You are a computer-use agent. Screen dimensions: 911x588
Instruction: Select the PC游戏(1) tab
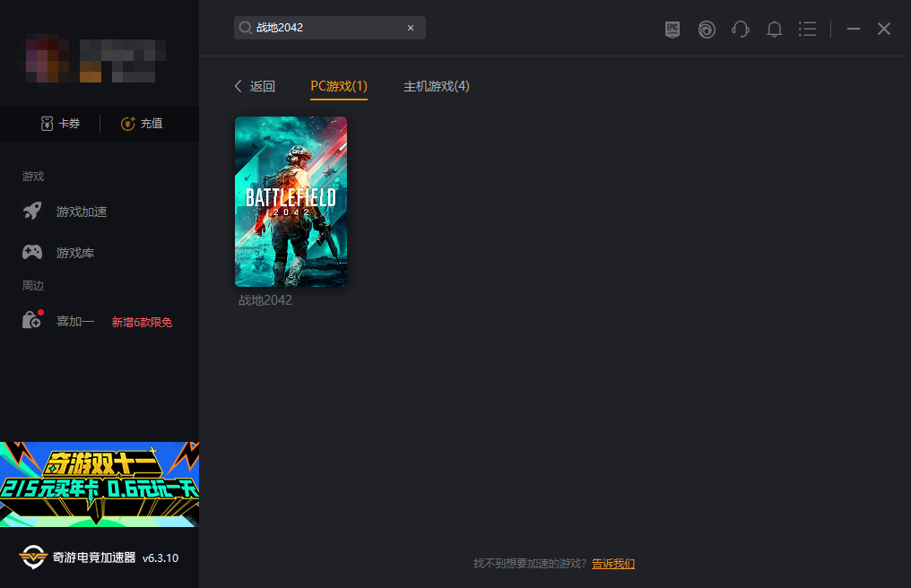click(339, 87)
